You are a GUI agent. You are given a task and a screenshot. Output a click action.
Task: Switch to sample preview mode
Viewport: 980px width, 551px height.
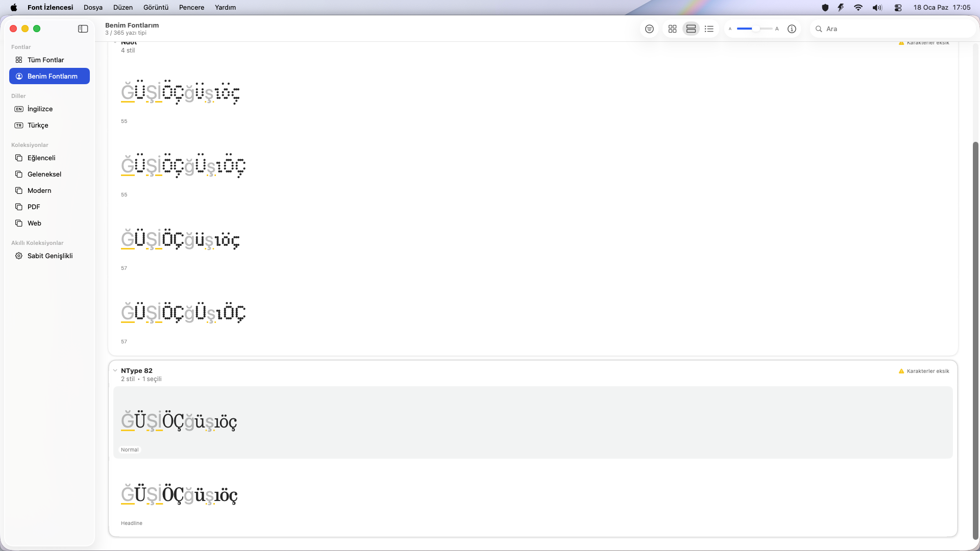[649, 29]
